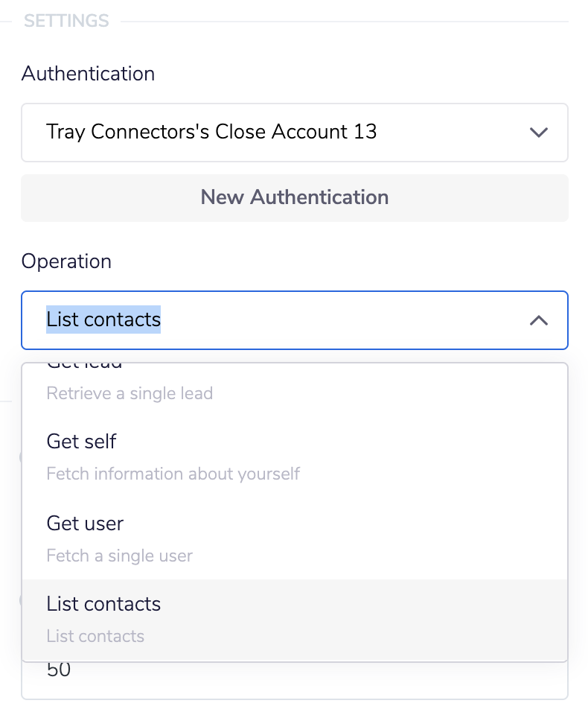Click the downward chevron on Authentication box
Image resolution: width=588 pixels, height=712 pixels.
point(538,132)
